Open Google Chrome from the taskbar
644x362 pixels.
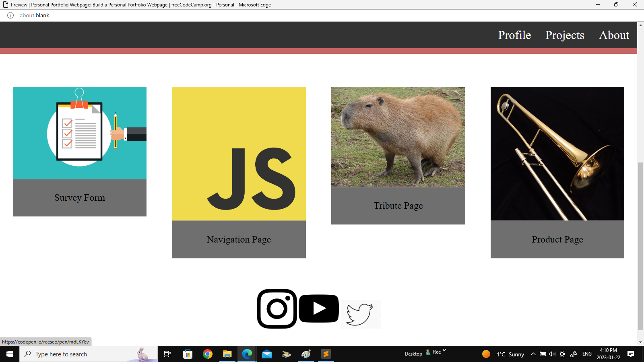click(208, 354)
